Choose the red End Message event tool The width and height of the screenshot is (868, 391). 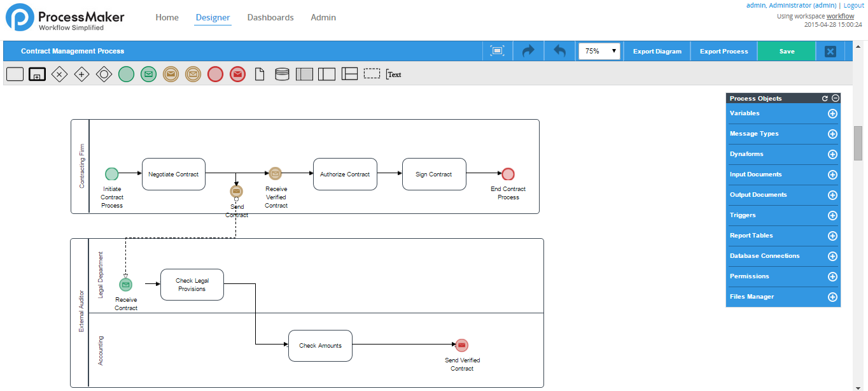[x=237, y=75]
